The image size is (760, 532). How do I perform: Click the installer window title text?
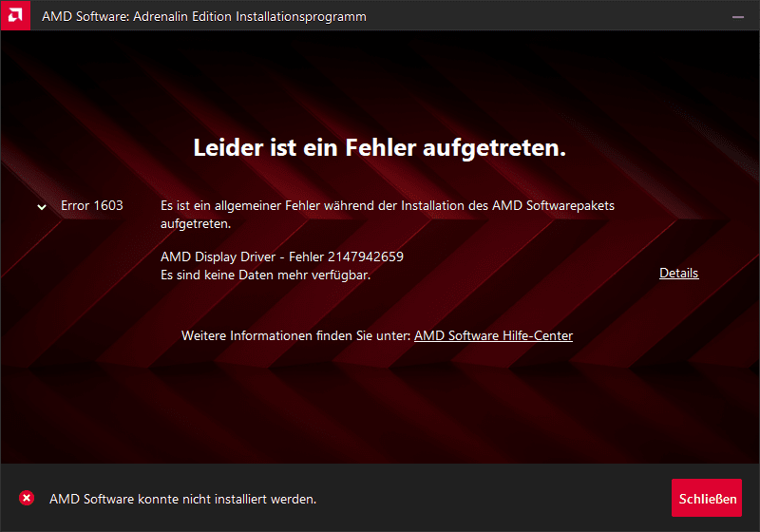204,16
